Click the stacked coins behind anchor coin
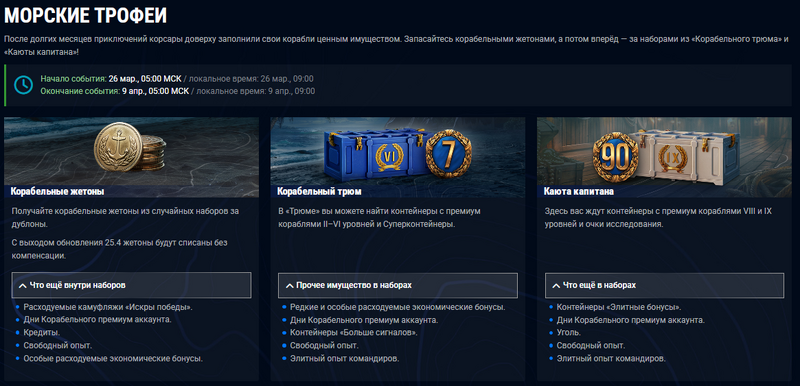The width and height of the screenshot is (800, 386). click(154, 153)
